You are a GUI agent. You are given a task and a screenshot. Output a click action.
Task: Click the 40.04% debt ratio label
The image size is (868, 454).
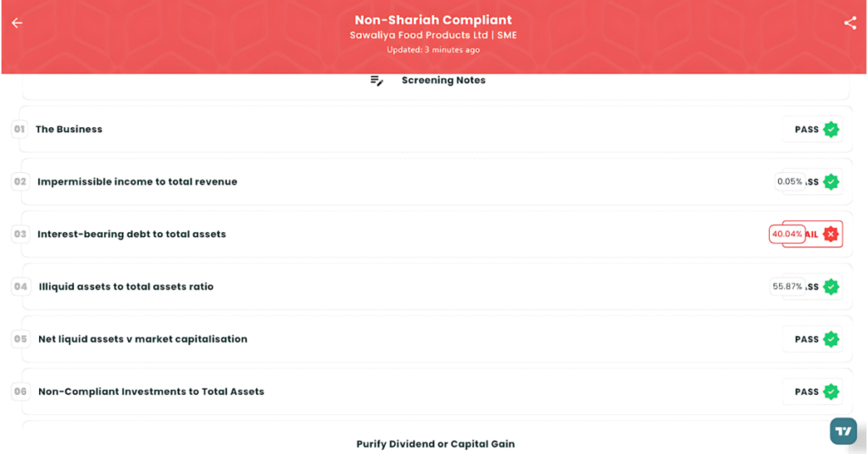pos(787,234)
